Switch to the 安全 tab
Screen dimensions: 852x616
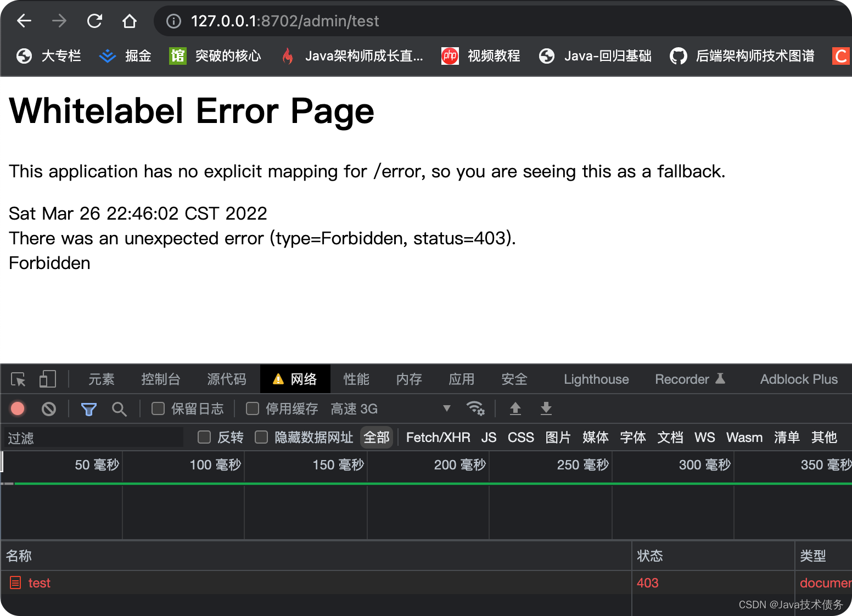514,379
